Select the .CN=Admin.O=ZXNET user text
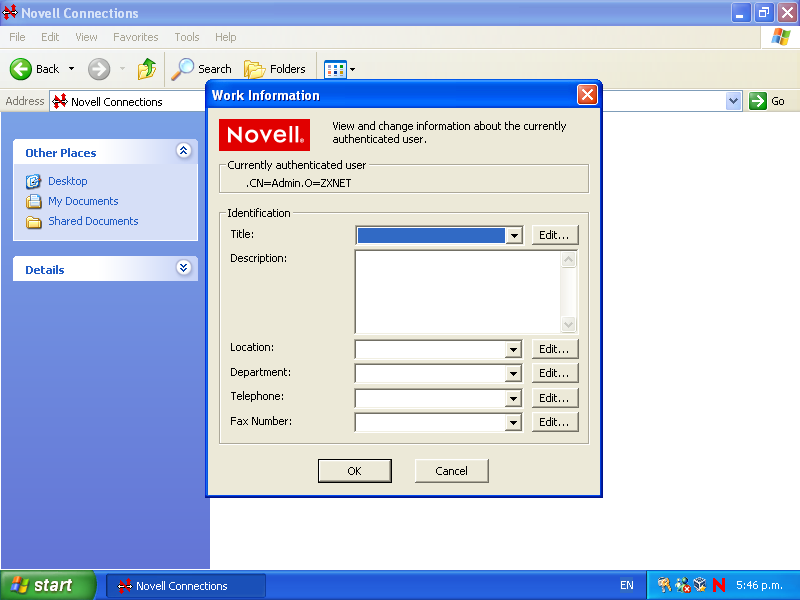800x600 pixels. [x=298, y=183]
